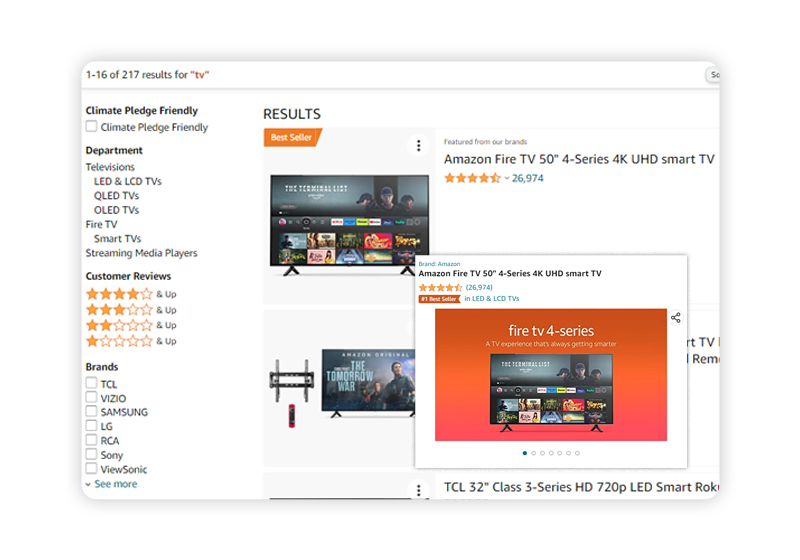Click '1-16 of 217 results' text

tap(136, 74)
